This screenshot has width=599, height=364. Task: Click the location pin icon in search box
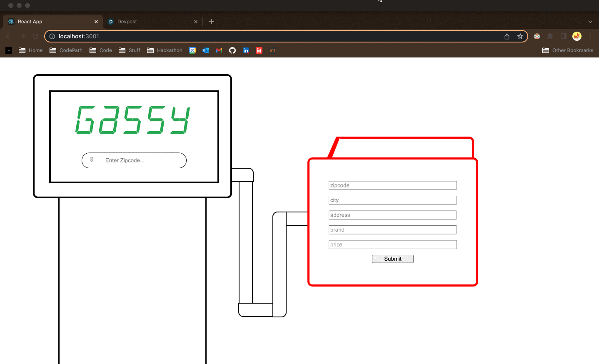(92, 160)
